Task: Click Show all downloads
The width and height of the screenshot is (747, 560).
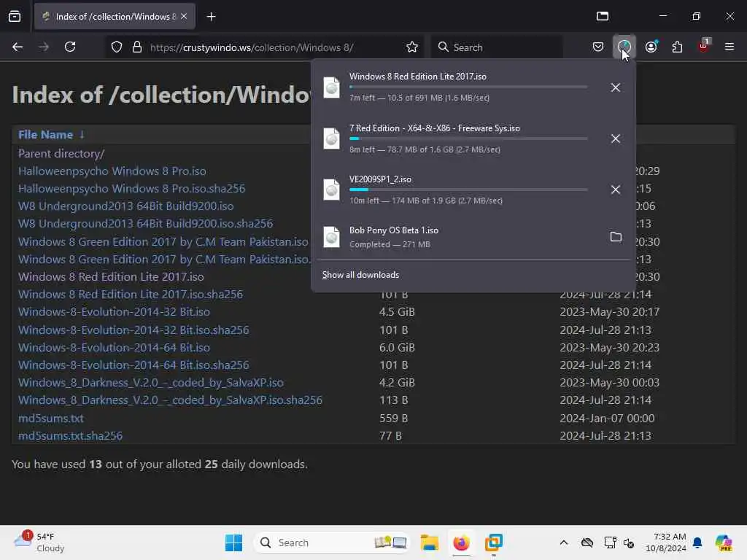Action: (360, 275)
